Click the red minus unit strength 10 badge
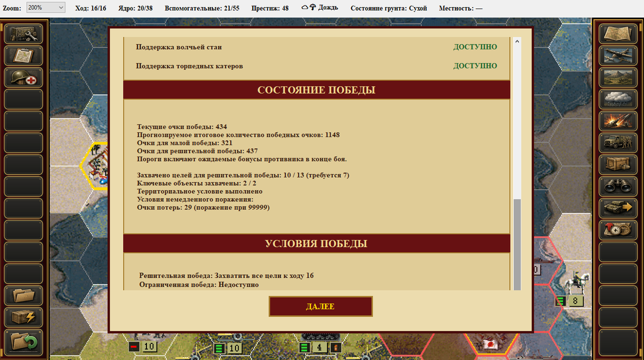The width and height of the screenshot is (644, 360). [149, 346]
